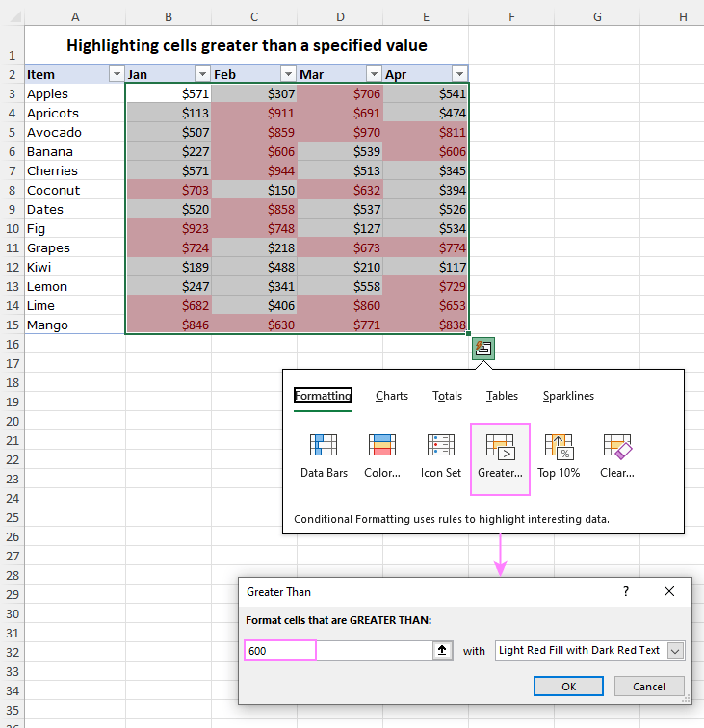
Task: Close the Greater Than dialog
Action: pyautogui.click(x=669, y=591)
